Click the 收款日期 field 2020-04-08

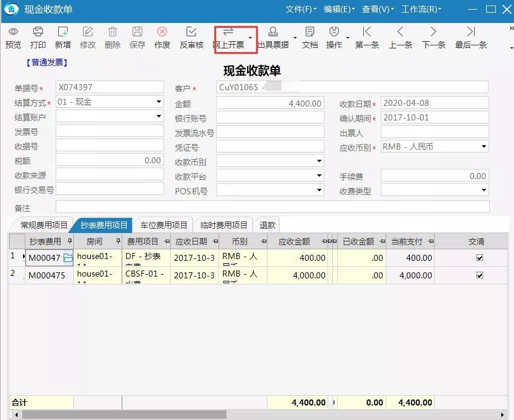tap(435, 103)
